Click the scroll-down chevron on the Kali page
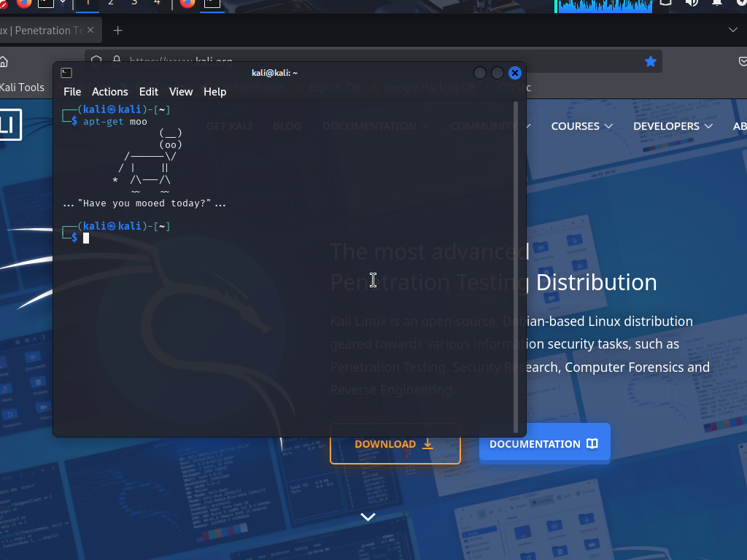This screenshot has width=747, height=560. click(368, 517)
